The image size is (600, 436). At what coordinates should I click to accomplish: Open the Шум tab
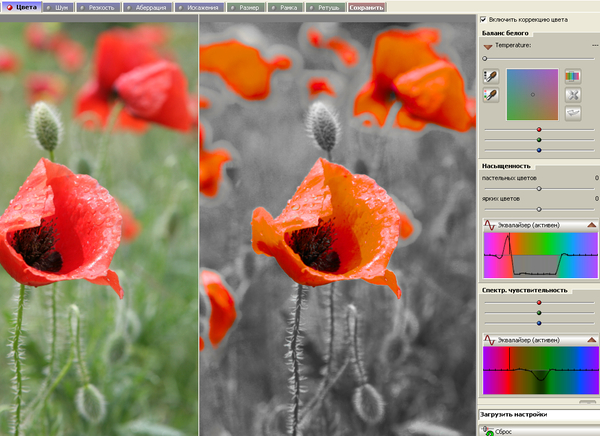pyautogui.click(x=58, y=7)
